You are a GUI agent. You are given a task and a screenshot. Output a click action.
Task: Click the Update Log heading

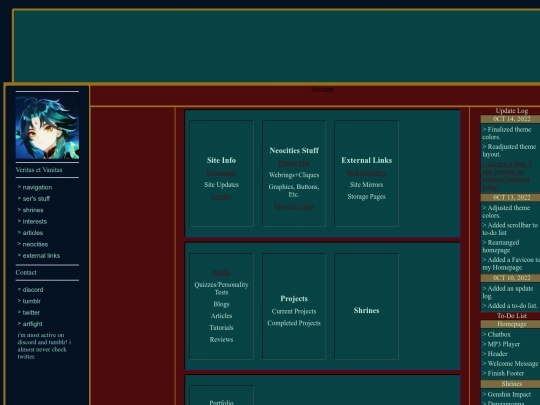pos(512,111)
